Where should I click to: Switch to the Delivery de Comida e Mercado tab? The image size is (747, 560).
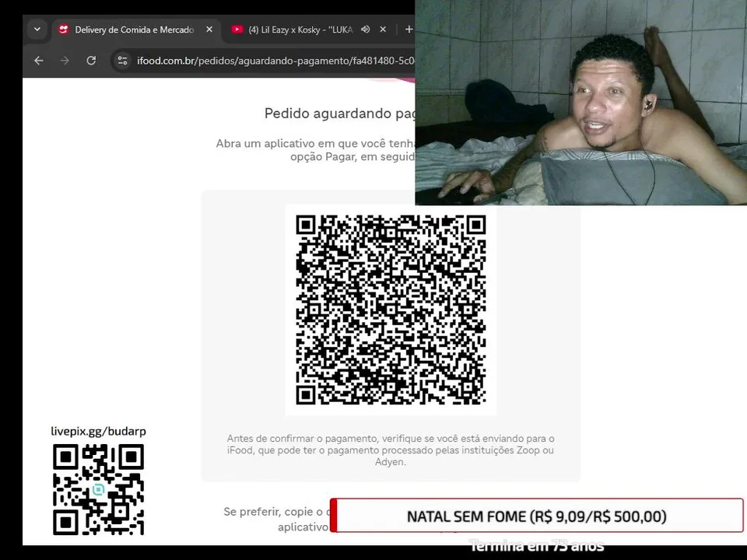click(x=134, y=30)
